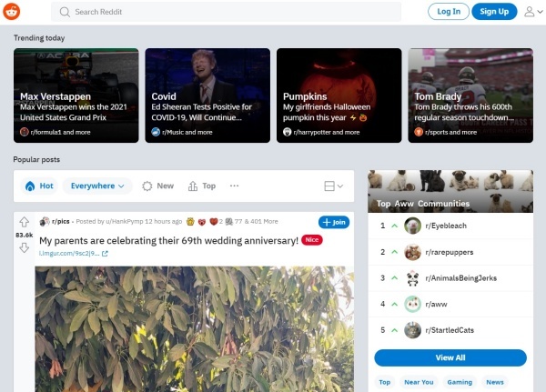The image size is (546, 392).
Task: Select the Top sort tab
Action: point(202,186)
